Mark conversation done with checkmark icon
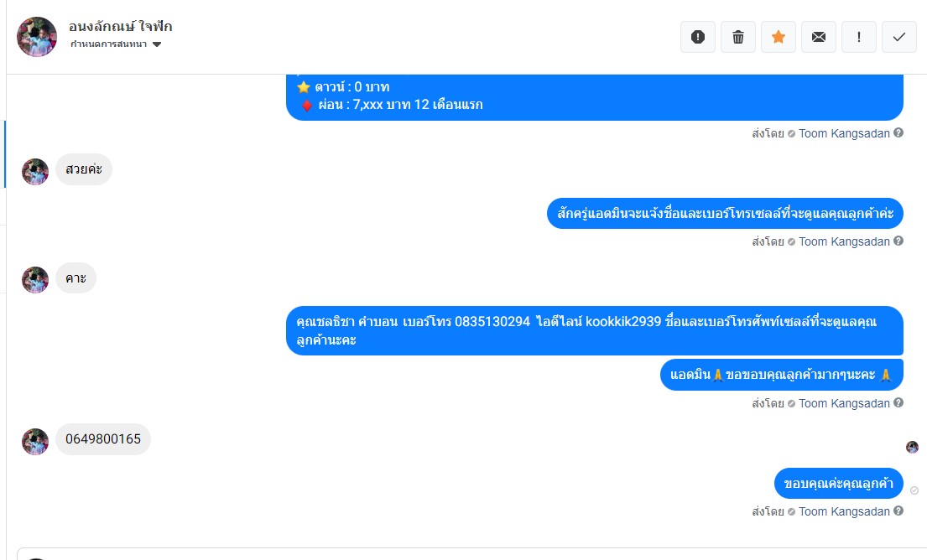This screenshot has height=560, width=927. click(898, 37)
